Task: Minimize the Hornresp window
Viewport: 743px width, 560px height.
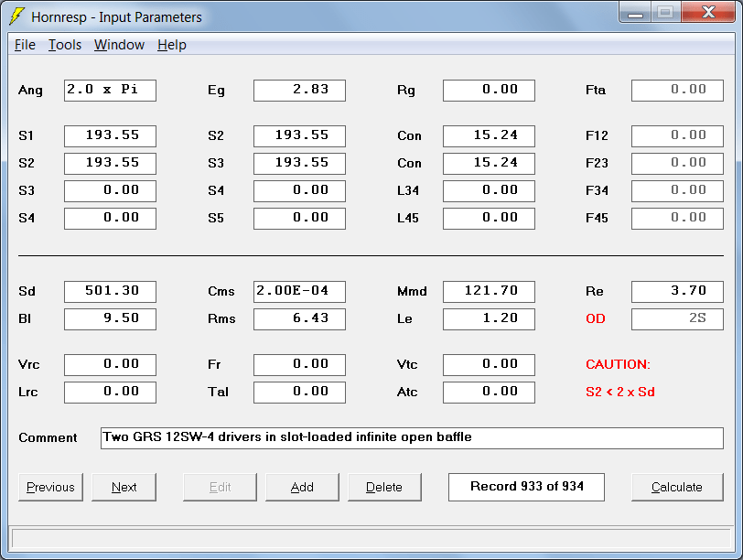Action: tap(635, 13)
